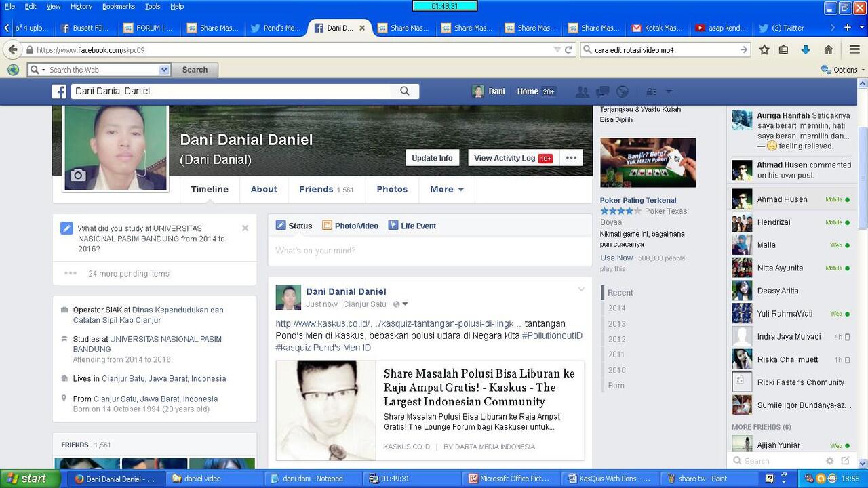Jump to 2013 in the timeline
The height and width of the screenshot is (488, 868).
click(x=616, y=323)
